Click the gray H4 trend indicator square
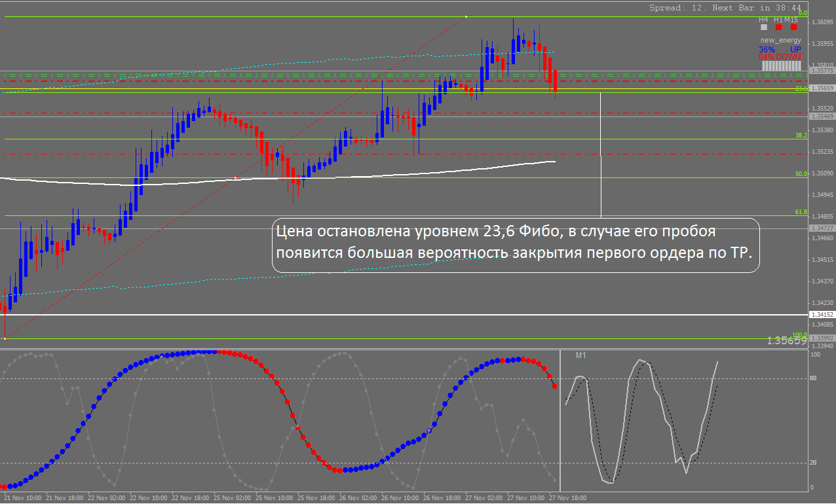The image size is (836, 504). [763, 27]
